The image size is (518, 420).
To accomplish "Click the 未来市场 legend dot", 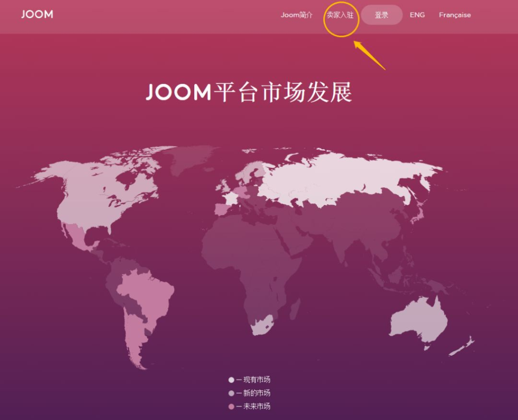I will coord(231,406).
